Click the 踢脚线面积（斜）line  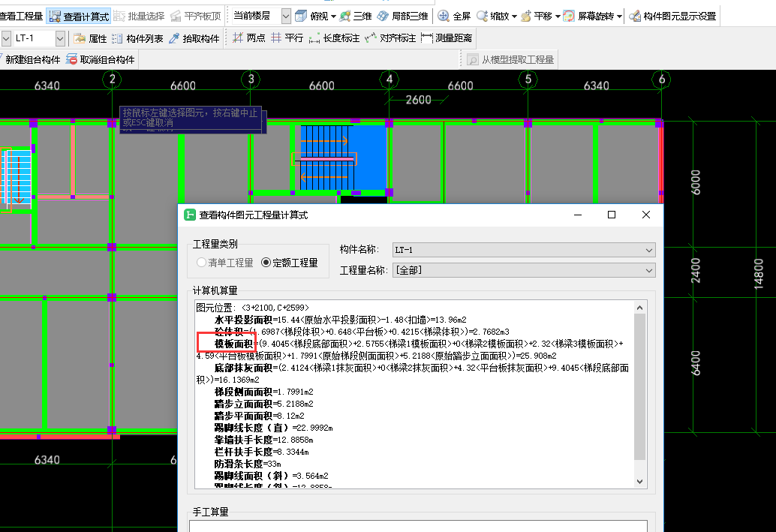pyautogui.click(x=272, y=476)
